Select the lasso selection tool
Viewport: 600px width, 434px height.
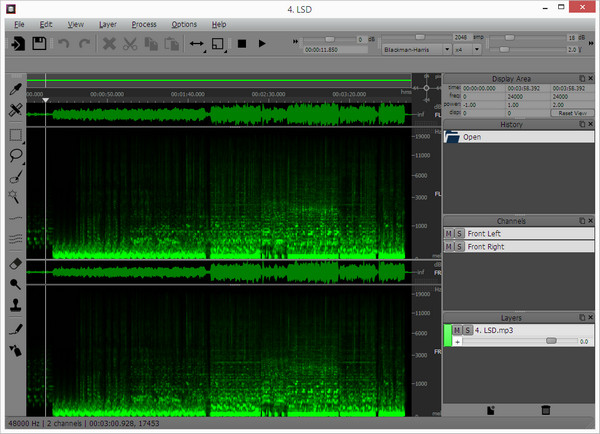(16, 156)
